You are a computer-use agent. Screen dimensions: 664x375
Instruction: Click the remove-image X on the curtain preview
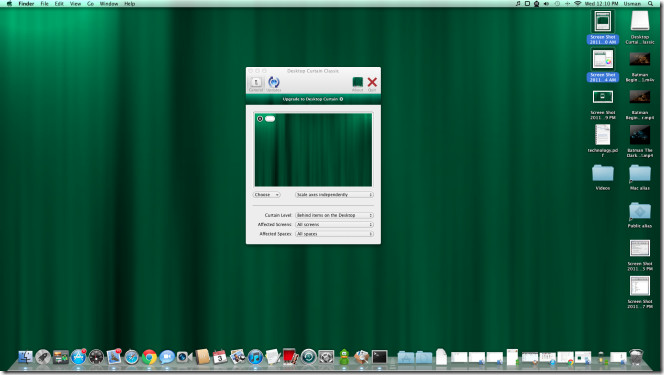point(260,119)
